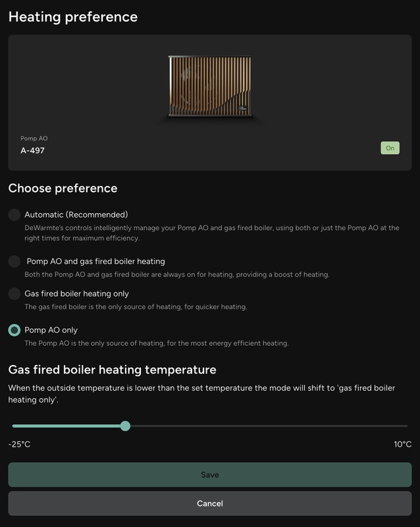
Task: Click the Heating preference page title
Action: coord(73,17)
